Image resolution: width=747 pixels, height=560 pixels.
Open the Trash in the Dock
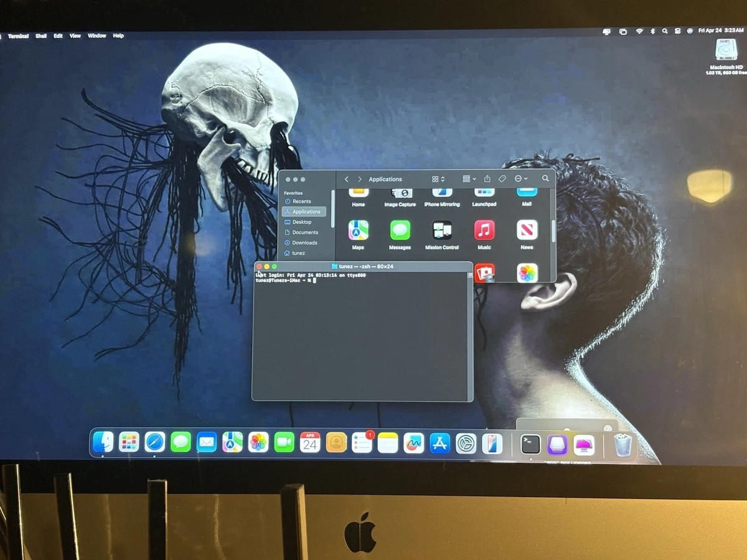(622, 446)
